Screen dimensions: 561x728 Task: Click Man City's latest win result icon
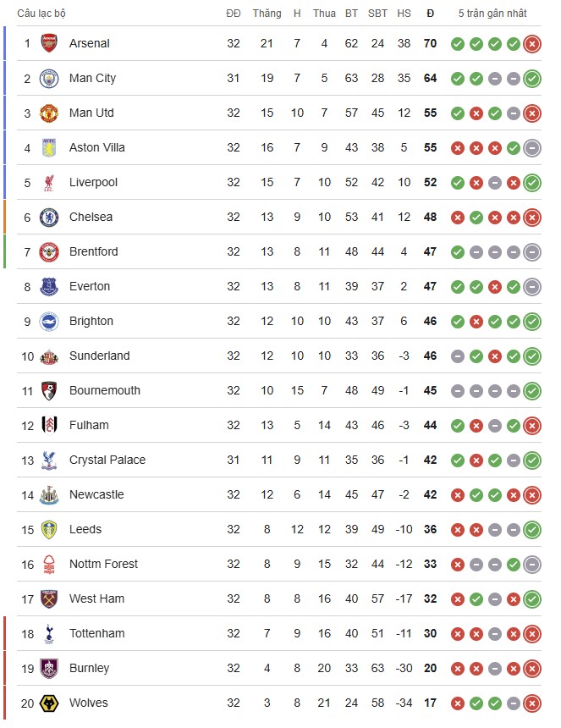[x=531, y=79]
